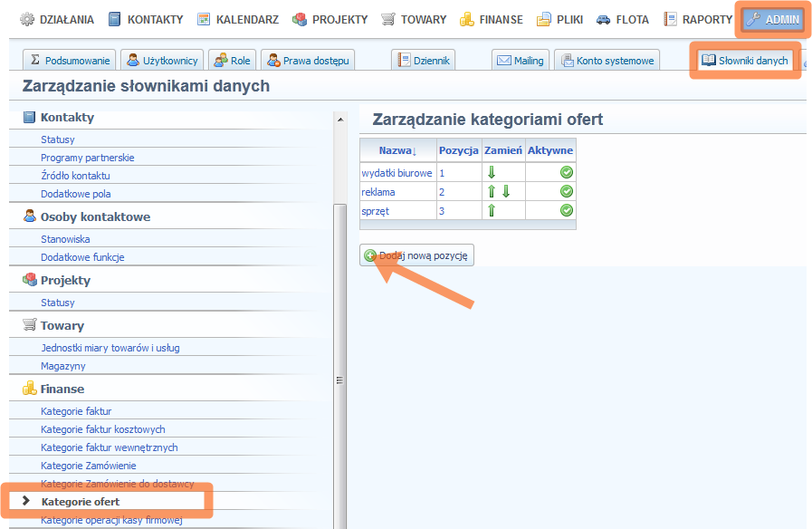Toggle active checkmark for sprzęt category

tap(567, 210)
